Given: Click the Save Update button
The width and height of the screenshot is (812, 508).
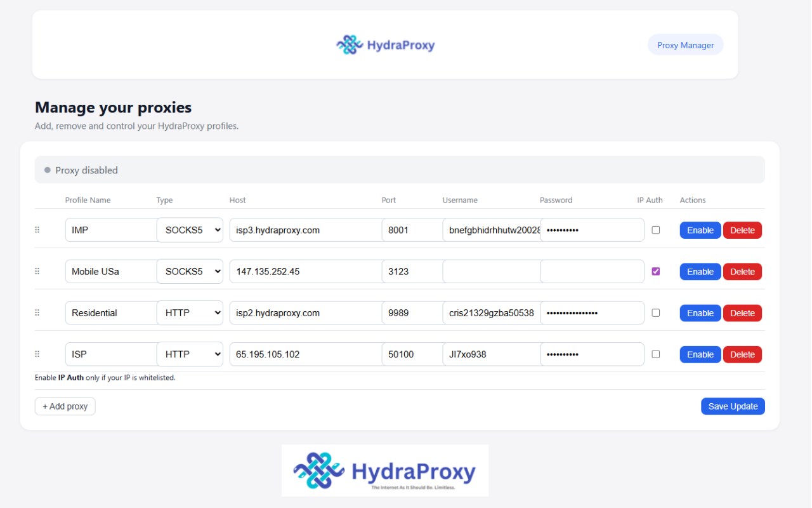Looking at the screenshot, I should click(733, 406).
